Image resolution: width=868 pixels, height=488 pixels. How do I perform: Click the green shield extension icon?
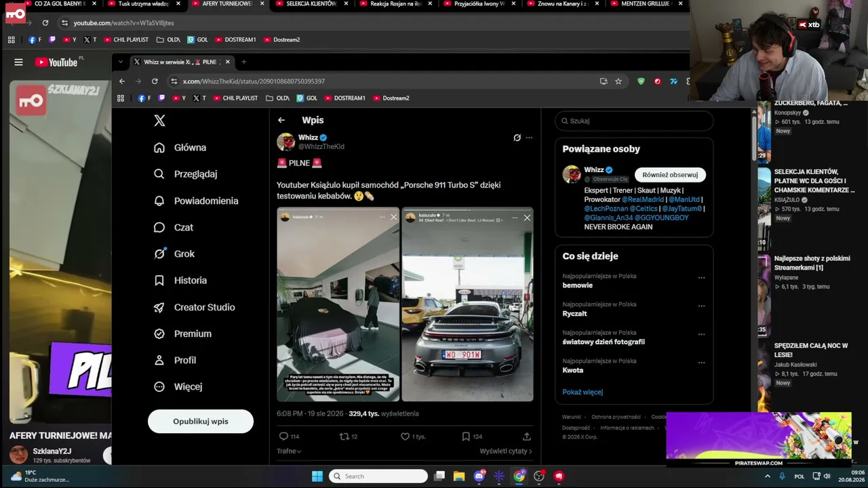641,81
